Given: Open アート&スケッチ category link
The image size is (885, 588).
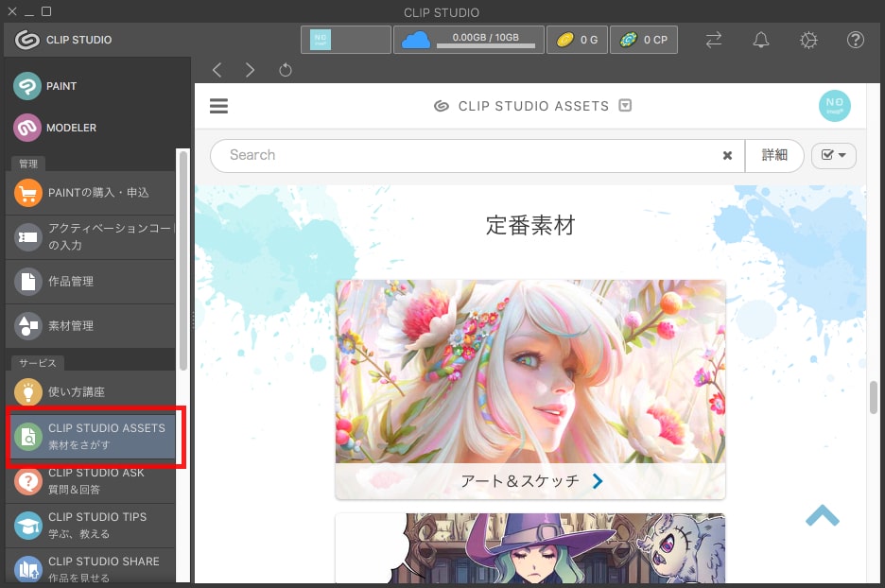Looking at the screenshot, I should click(530, 481).
